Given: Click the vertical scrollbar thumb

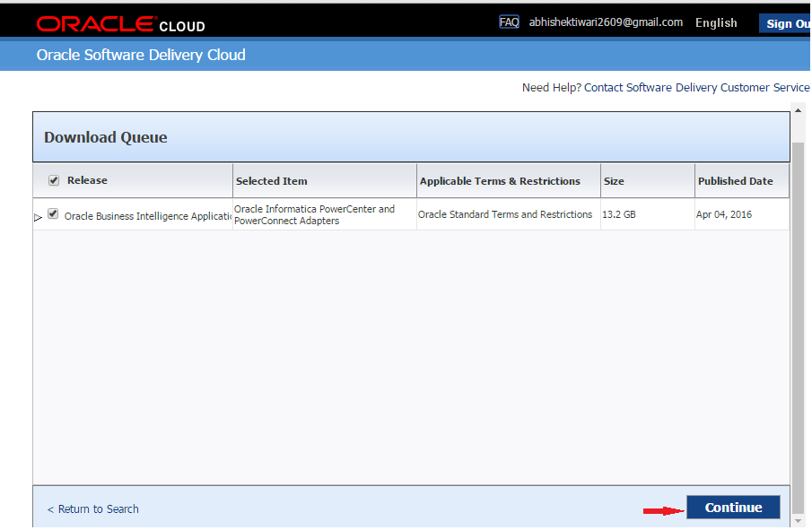Looking at the screenshot, I should [798, 326].
